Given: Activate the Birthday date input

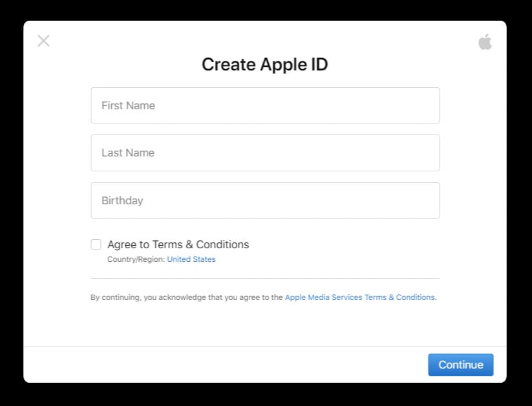Looking at the screenshot, I should 264,200.
